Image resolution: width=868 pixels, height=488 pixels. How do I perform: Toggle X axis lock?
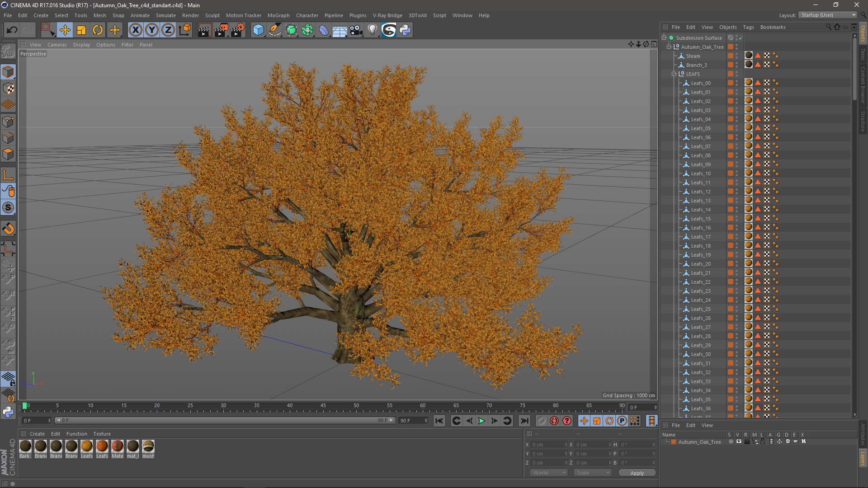click(135, 30)
